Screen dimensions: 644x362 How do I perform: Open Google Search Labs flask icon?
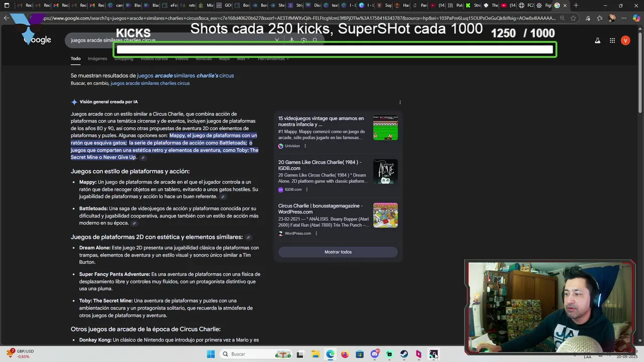pyautogui.click(x=598, y=41)
